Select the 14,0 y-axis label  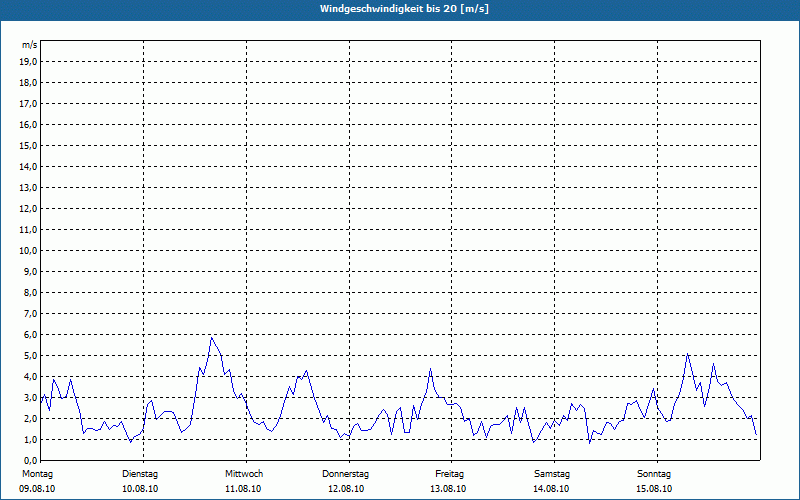[x=28, y=166]
